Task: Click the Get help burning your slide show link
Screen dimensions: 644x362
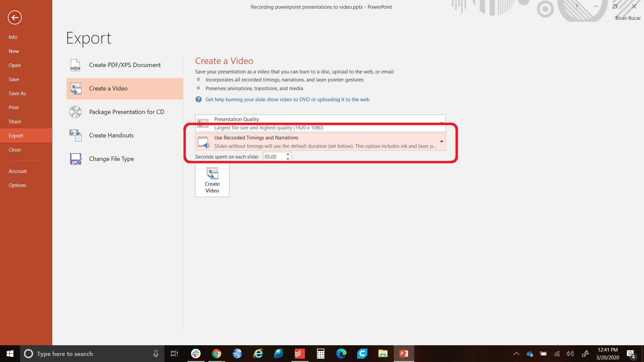Action: pyautogui.click(x=287, y=100)
